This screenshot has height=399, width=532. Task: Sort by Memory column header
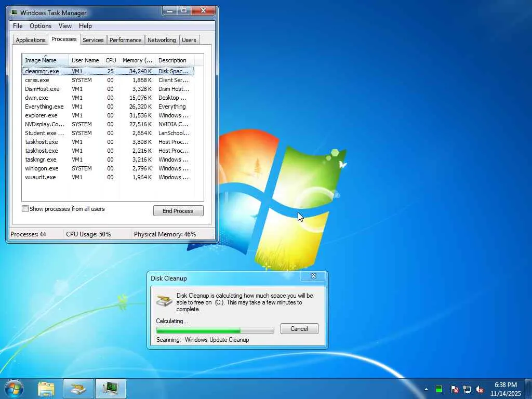pos(137,60)
